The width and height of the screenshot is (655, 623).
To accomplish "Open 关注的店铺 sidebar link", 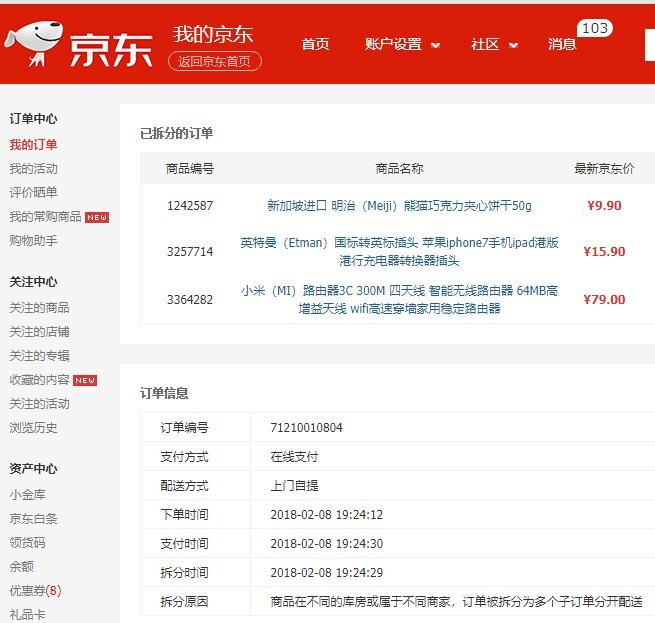I will (39, 332).
